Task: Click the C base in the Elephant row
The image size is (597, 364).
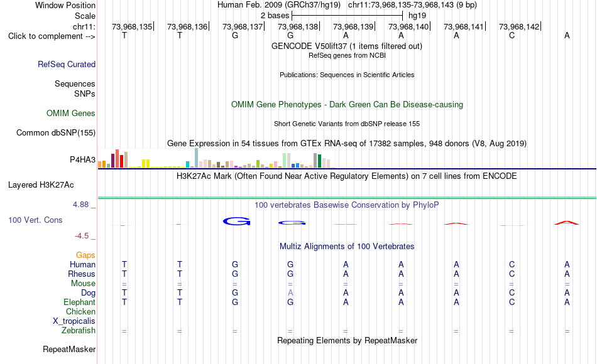Action: (512, 302)
